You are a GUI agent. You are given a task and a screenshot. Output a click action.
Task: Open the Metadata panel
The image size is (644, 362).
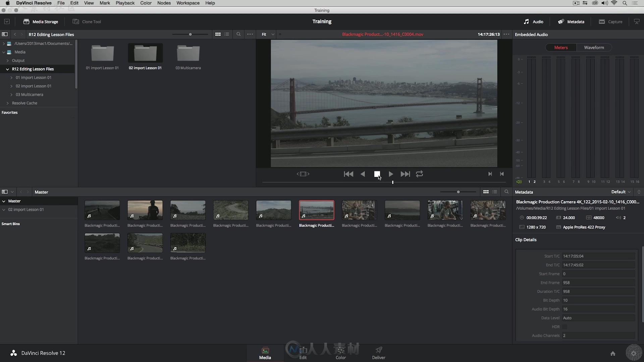pos(571,21)
